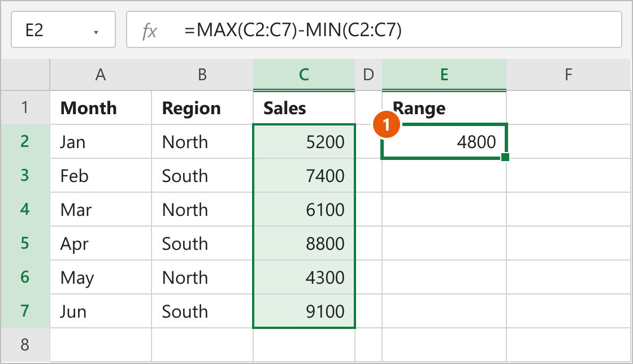Select the North cell in Jan row

(202, 142)
